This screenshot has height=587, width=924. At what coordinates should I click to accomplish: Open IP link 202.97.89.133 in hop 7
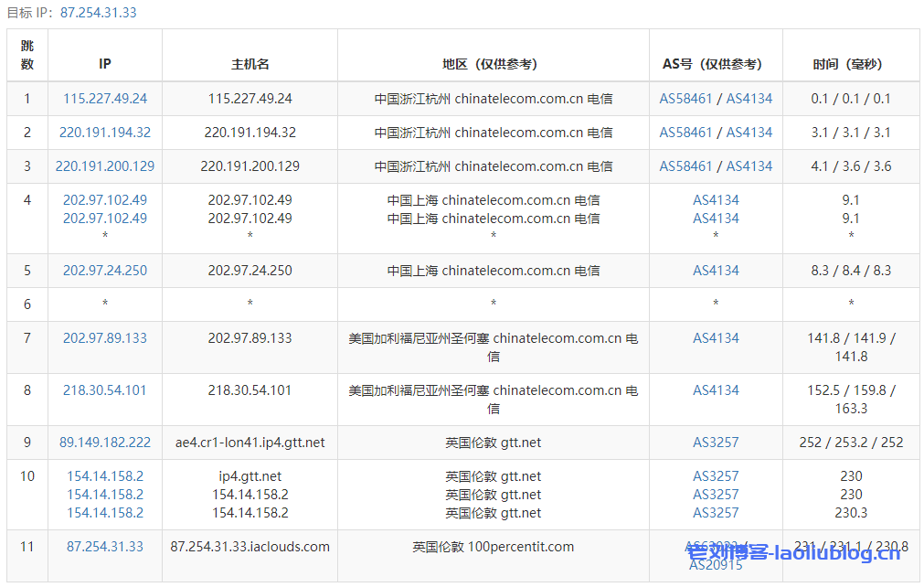point(105,338)
